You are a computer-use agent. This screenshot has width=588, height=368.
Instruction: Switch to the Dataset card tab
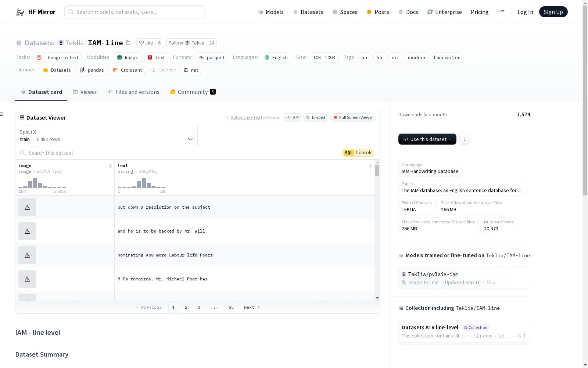[x=41, y=92]
